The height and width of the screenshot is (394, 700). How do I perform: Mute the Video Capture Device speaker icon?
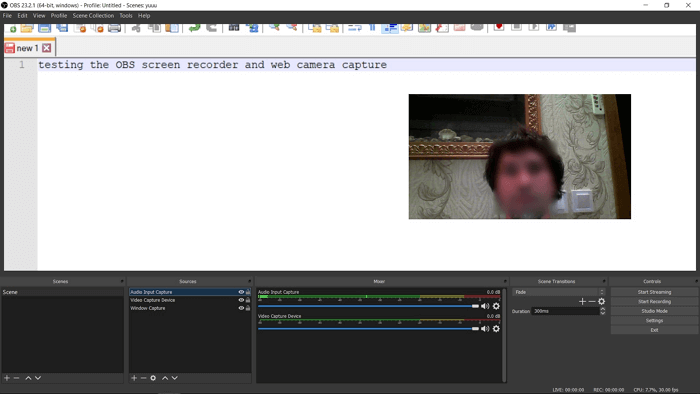tap(485, 329)
